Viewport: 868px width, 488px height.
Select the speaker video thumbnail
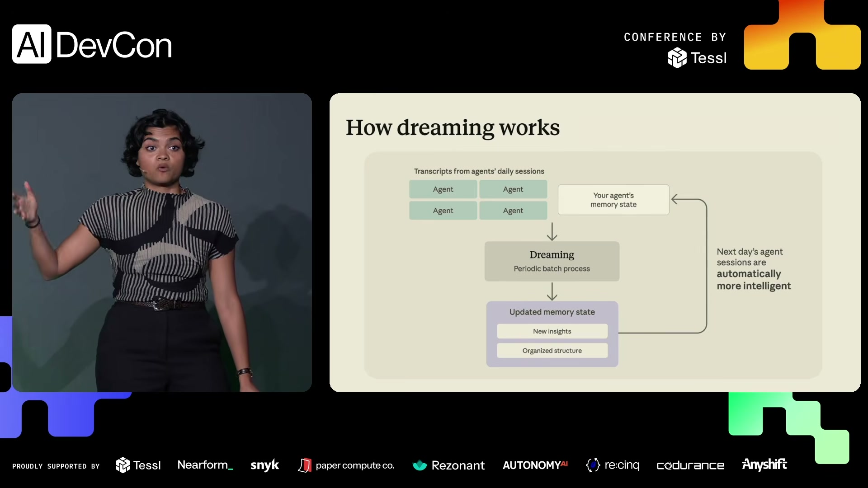[x=162, y=243]
